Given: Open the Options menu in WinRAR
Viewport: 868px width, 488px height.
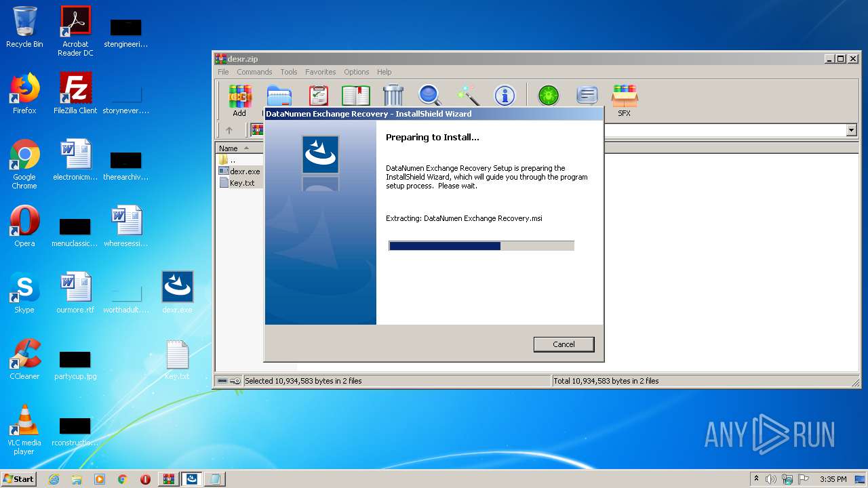Looking at the screenshot, I should tap(356, 72).
